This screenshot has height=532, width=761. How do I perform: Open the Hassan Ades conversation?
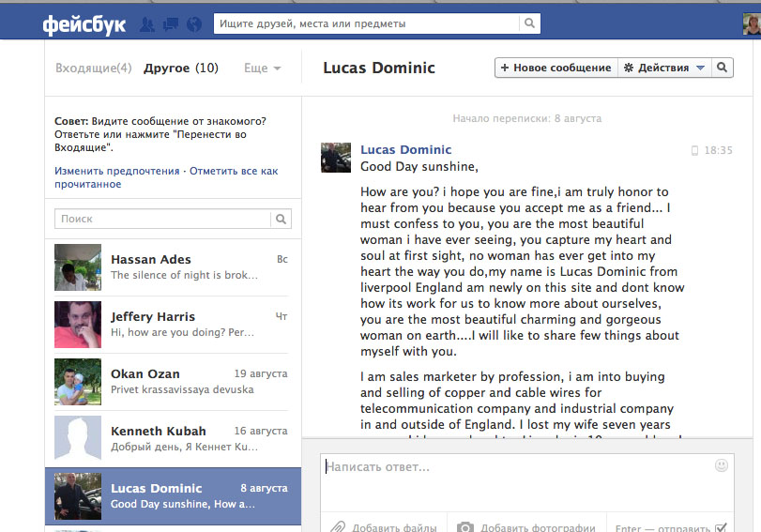coord(173,267)
